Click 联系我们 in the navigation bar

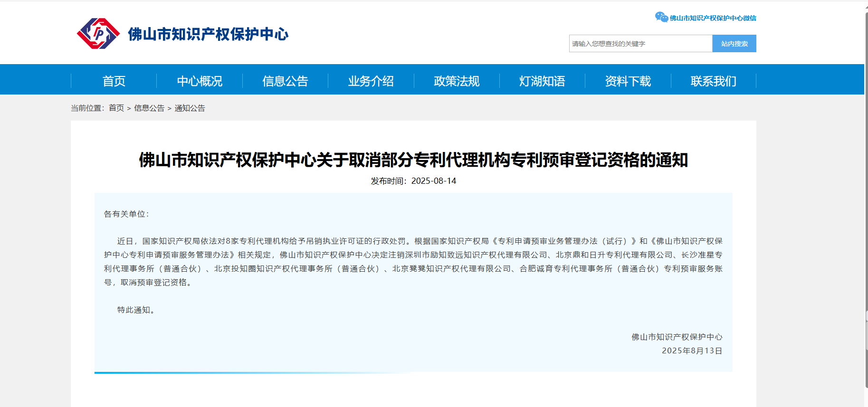[x=713, y=81]
